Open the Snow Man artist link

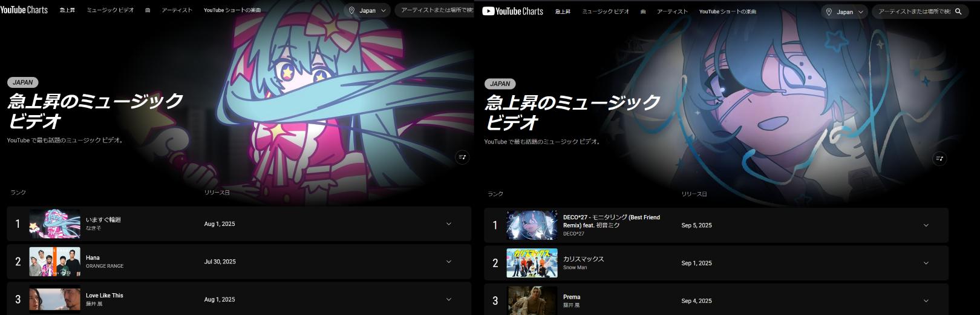coord(575,267)
